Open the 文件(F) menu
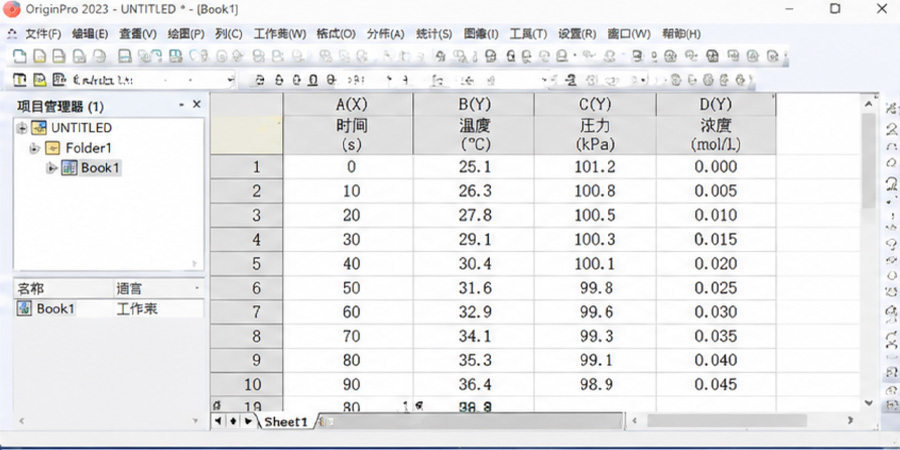The image size is (900, 450). point(43,34)
